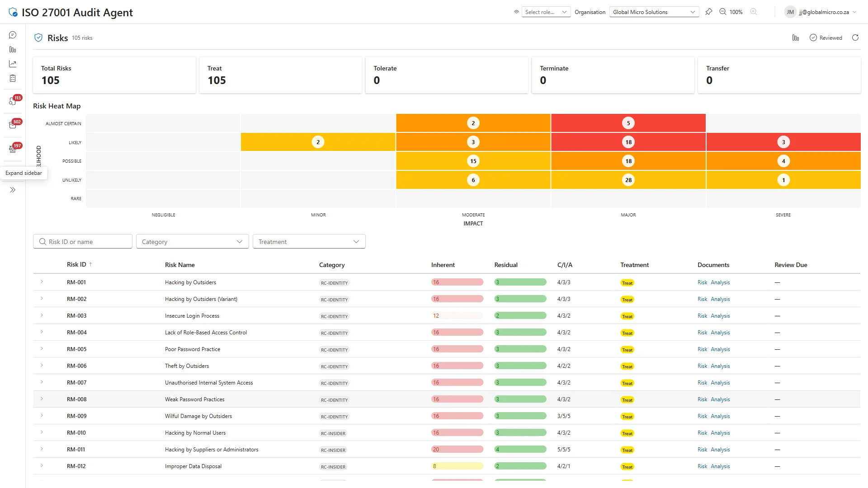The height and width of the screenshot is (488, 868).
Task: Open the user account menu for jj@globalmicro.co.za
Action: (820, 12)
